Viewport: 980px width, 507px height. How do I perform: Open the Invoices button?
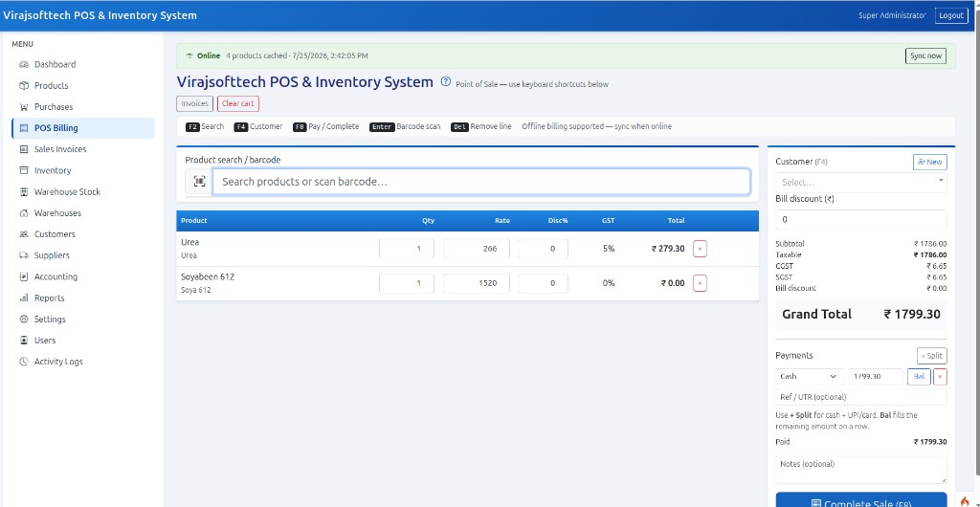195,103
